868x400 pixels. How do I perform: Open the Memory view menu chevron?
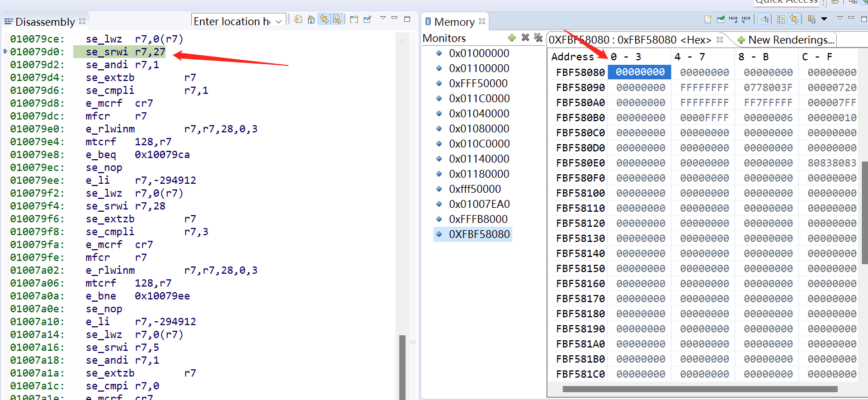pyautogui.click(x=841, y=18)
